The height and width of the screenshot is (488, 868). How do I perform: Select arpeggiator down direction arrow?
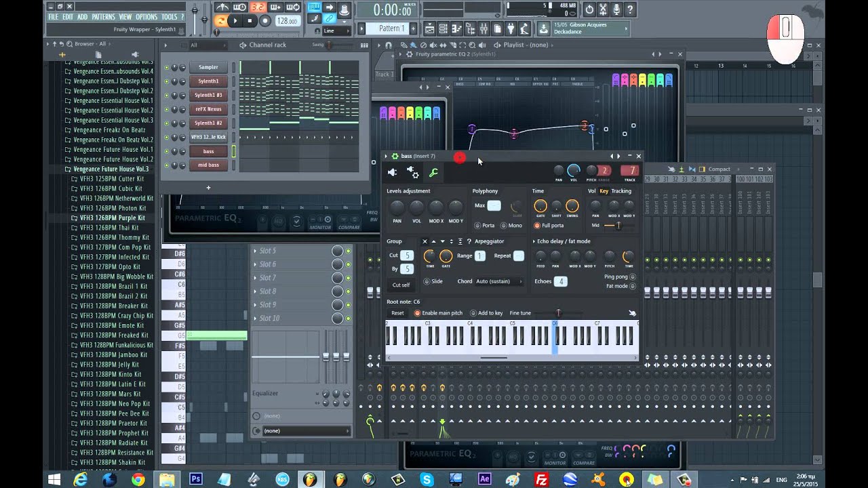(443, 241)
